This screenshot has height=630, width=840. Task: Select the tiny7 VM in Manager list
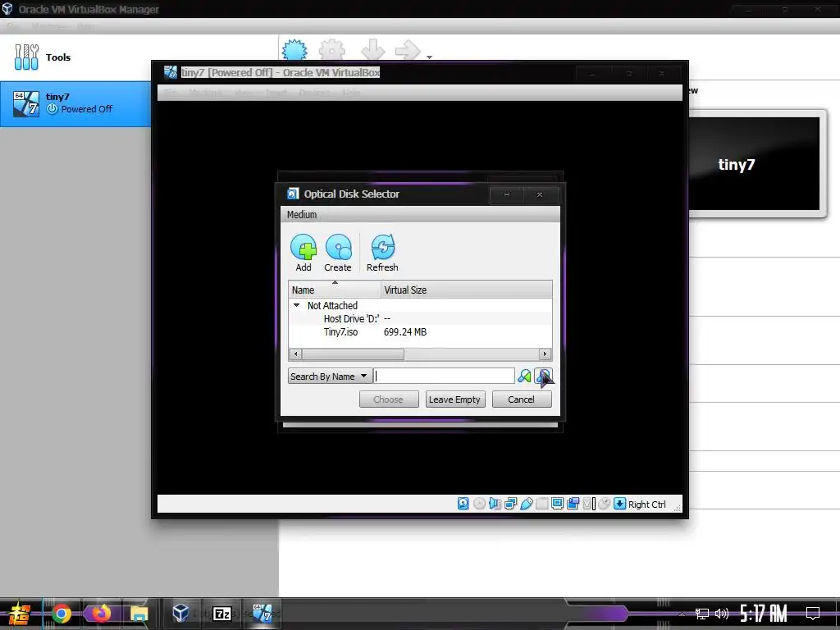point(75,104)
